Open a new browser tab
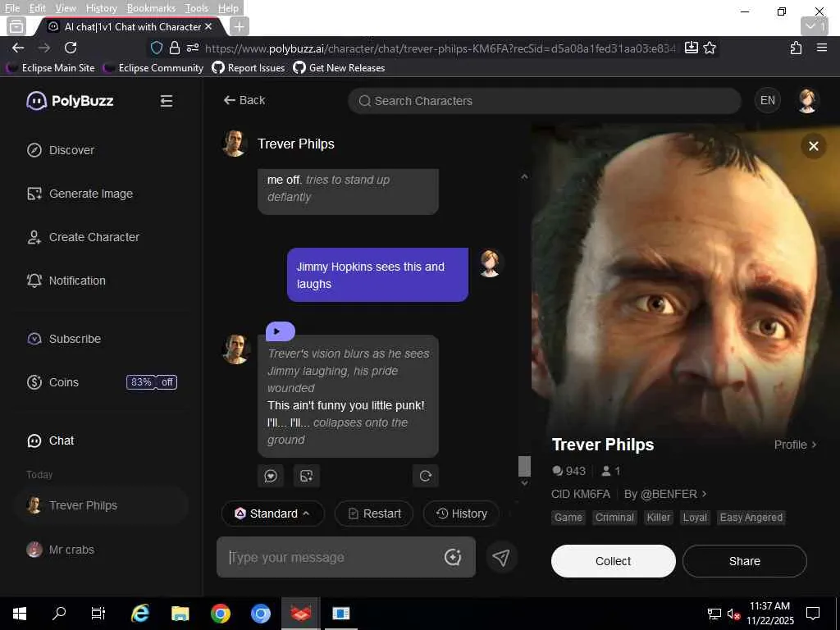Viewport: 840px width, 630px height. pos(239,26)
